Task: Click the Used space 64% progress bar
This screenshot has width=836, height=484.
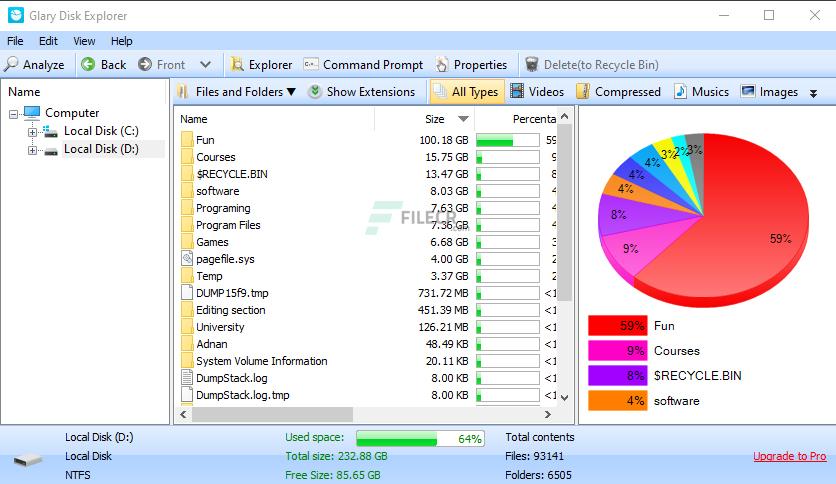Action: (x=420, y=438)
